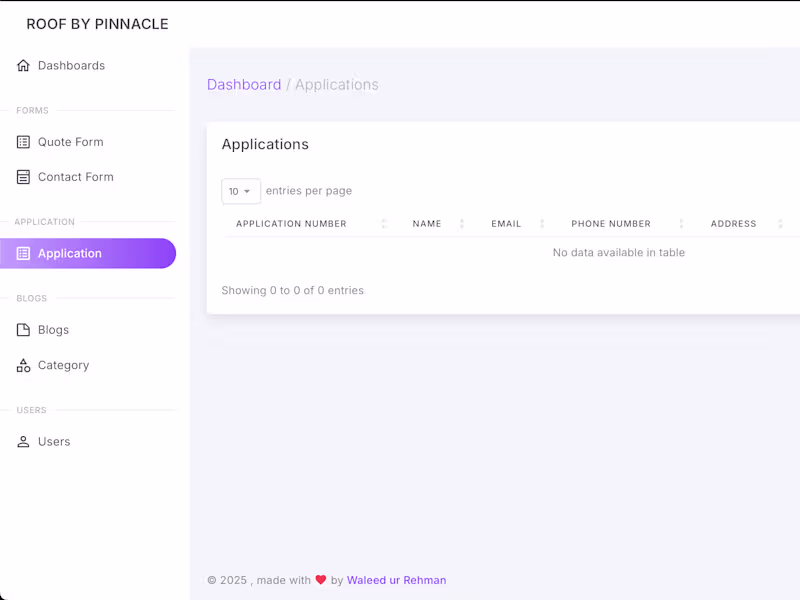Sort table by Application Number column
Screen dimensions: 800x600
coord(291,224)
